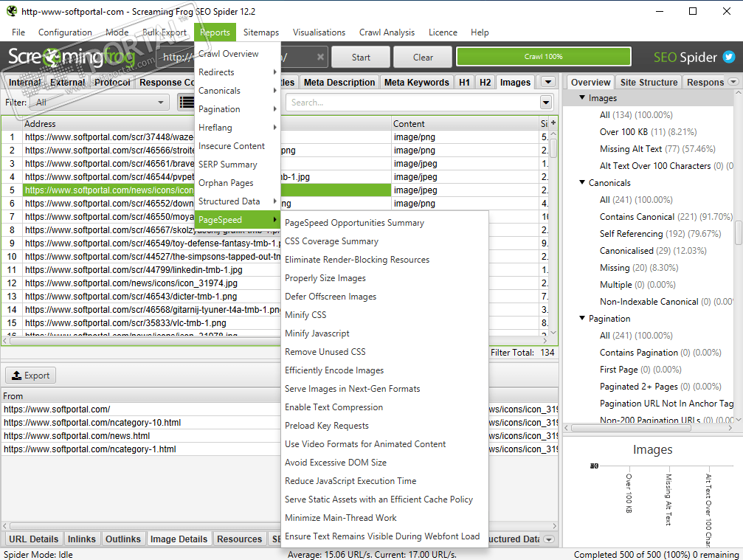Open the Visualisations menu
This screenshot has height=560, width=743.
(x=319, y=32)
